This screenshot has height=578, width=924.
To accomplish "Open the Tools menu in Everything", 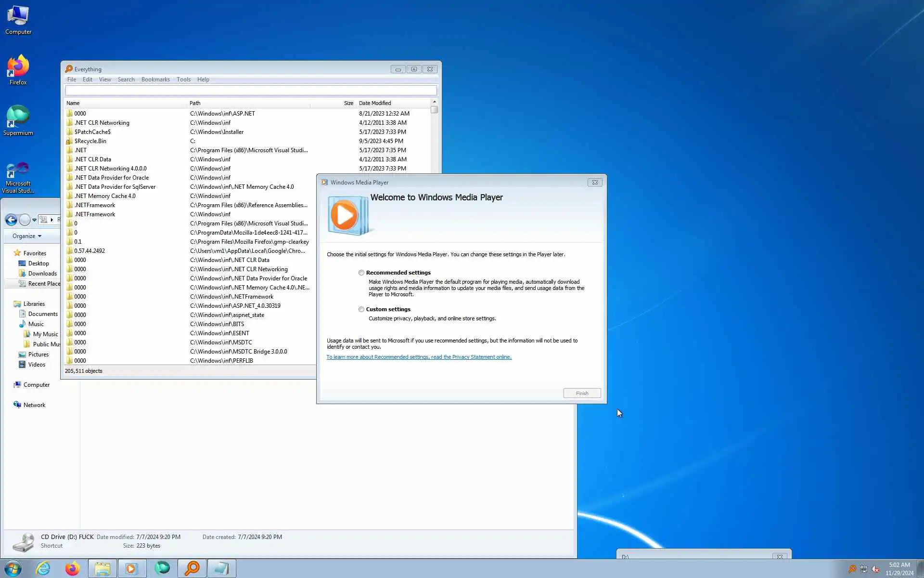I will 183,79.
